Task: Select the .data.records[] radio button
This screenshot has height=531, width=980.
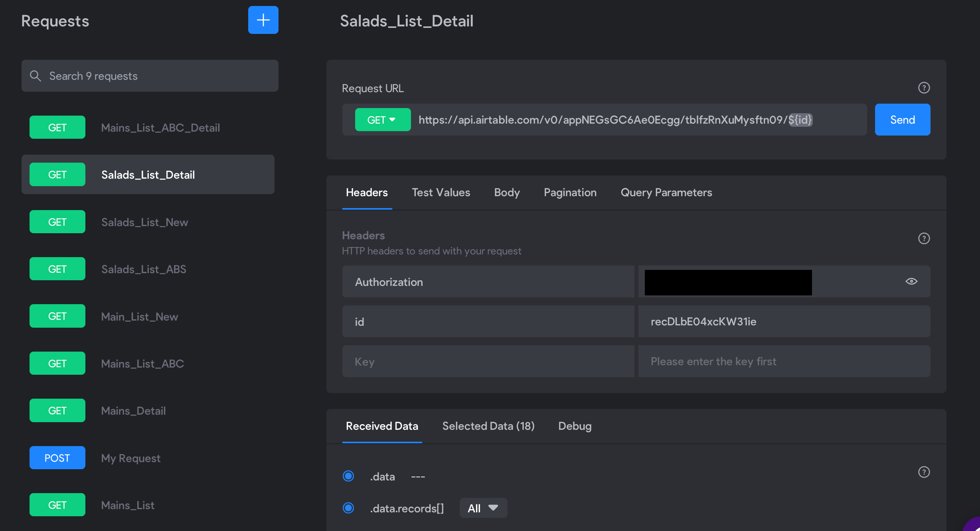Action: pyautogui.click(x=348, y=508)
